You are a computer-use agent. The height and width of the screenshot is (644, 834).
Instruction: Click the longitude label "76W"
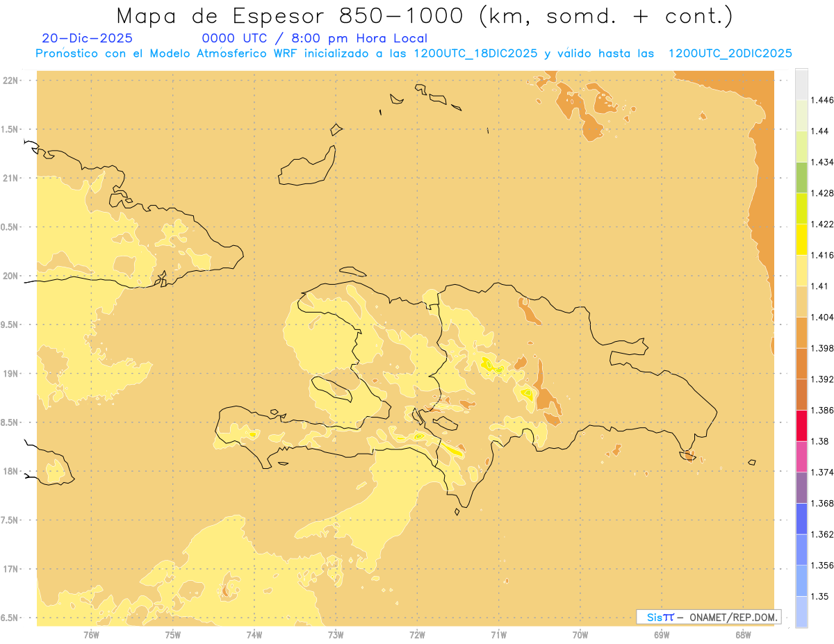91,635
